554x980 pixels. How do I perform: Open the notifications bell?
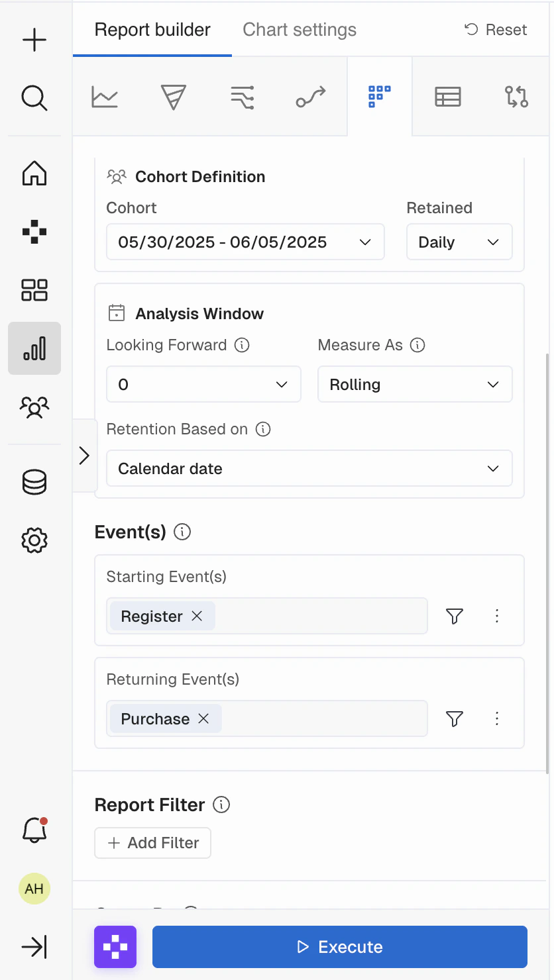tap(34, 830)
